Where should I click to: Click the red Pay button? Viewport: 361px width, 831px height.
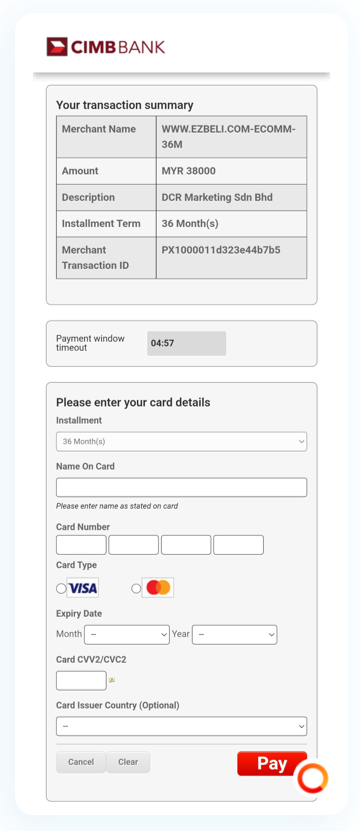click(272, 763)
